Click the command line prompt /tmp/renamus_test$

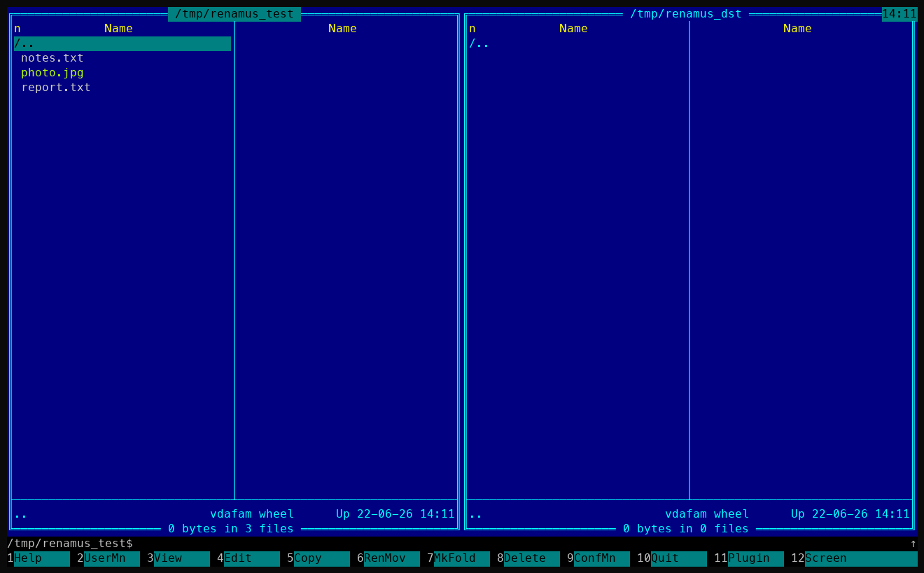click(70, 544)
